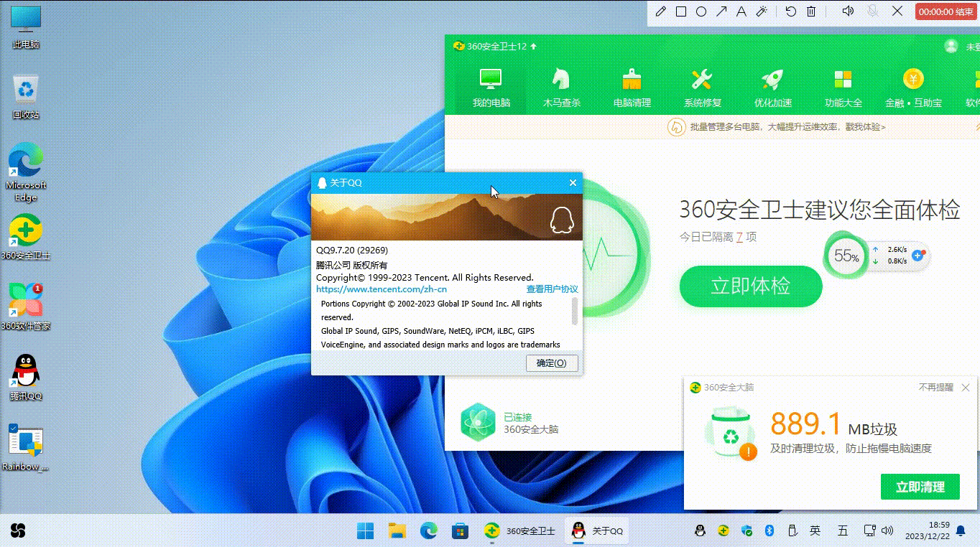
Task: Undo the last annotation
Action: [791, 11]
